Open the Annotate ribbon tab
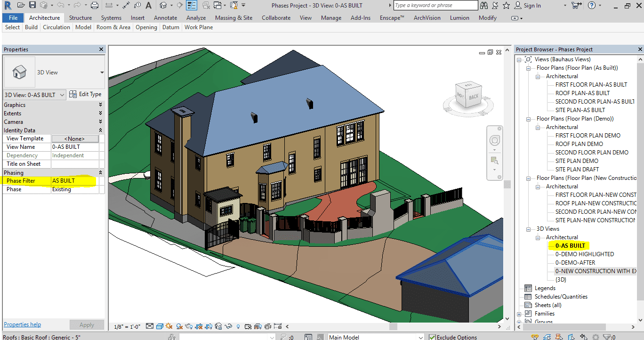The image size is (644, 340). 165,18
